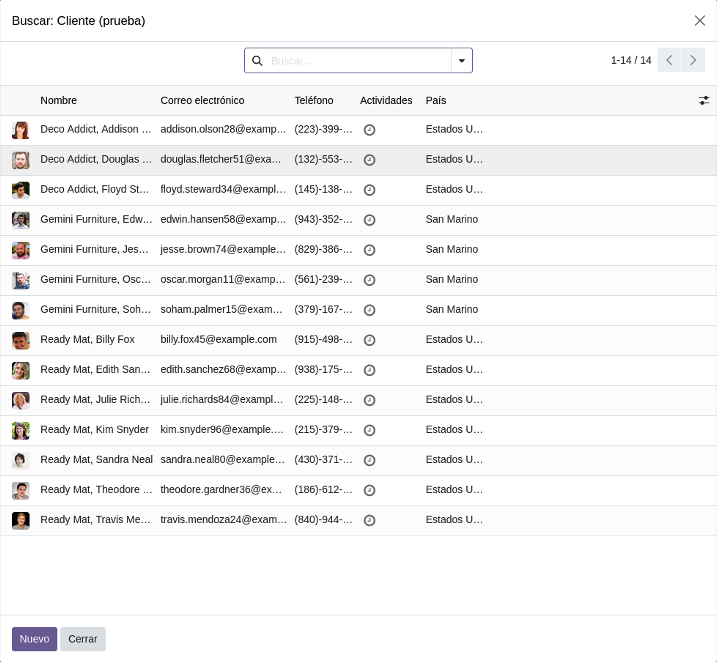Click the 1-14 / 14 pager counter
The width and height of the screenshot is (717, 662).
coord(631,60)
